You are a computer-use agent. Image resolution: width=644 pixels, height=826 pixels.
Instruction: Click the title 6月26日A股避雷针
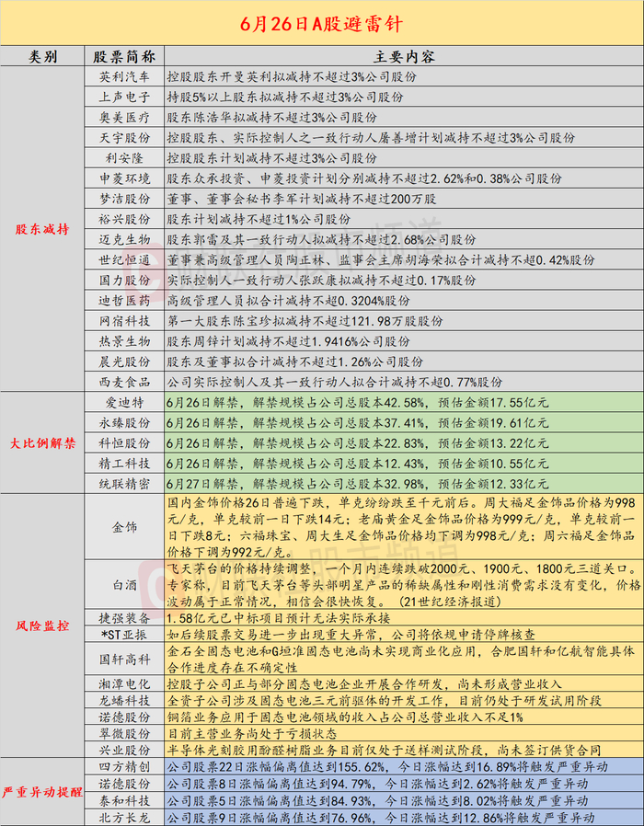321,24
